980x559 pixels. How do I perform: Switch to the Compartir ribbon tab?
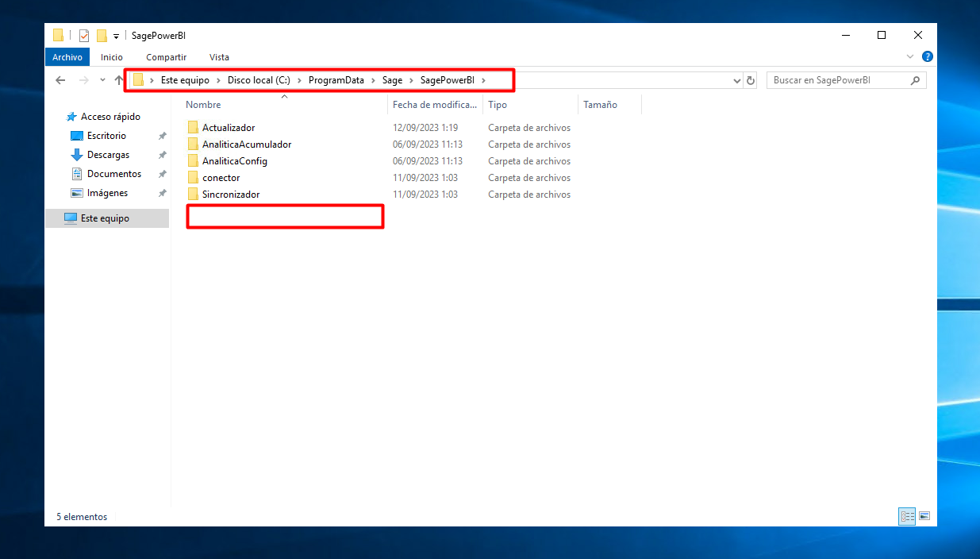pos(167,57)
